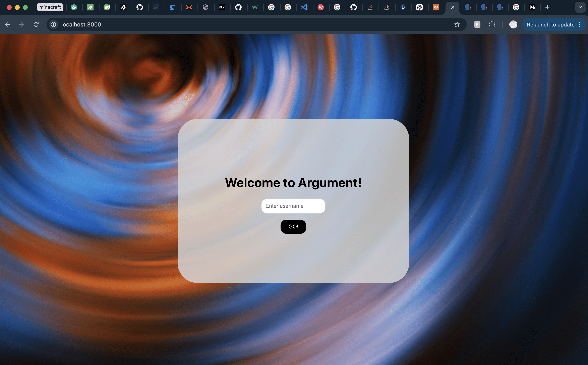Open a new tab with plus icon
The height and width of the screenshot is (365, 588).
(x=547, y=7)
